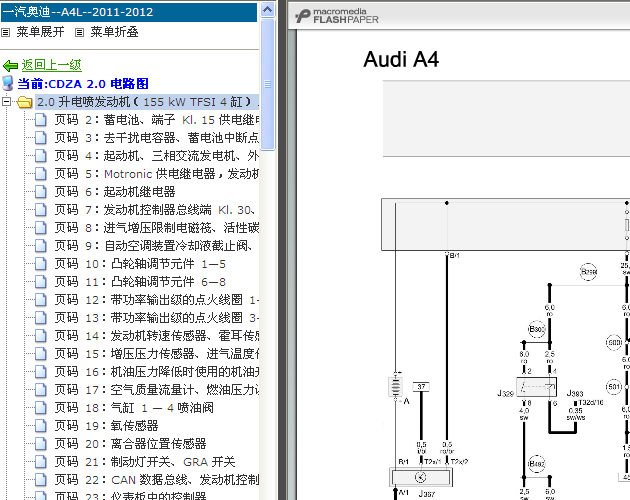Open 页码 5: Motronic 供电继电器

click(157, 174)
